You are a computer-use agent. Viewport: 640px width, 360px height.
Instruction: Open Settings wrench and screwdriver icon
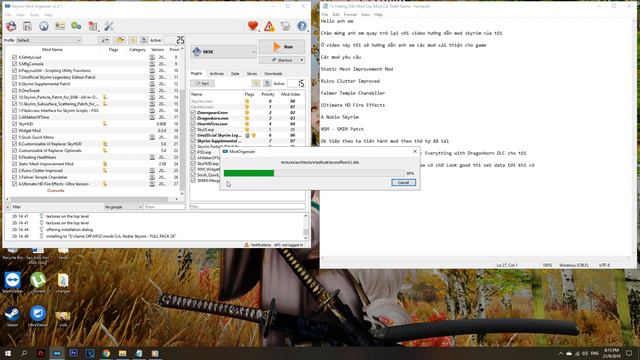pos(109,26)
